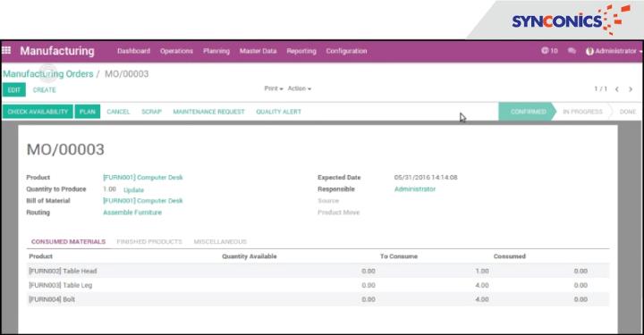Click the Update quantity link
This screenshot has height=335, width=644.
(133, 190)
